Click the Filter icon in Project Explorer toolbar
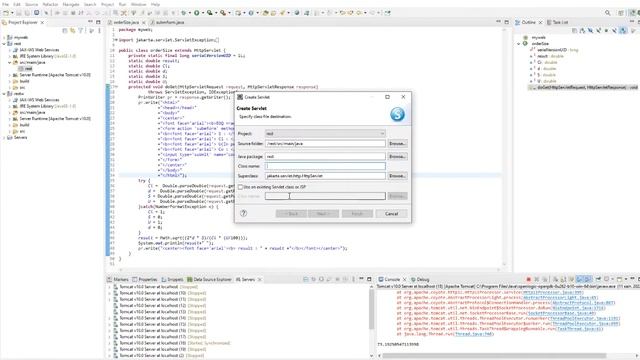The image size is (640, 360). pyautogui.click(x=81, y=31)
